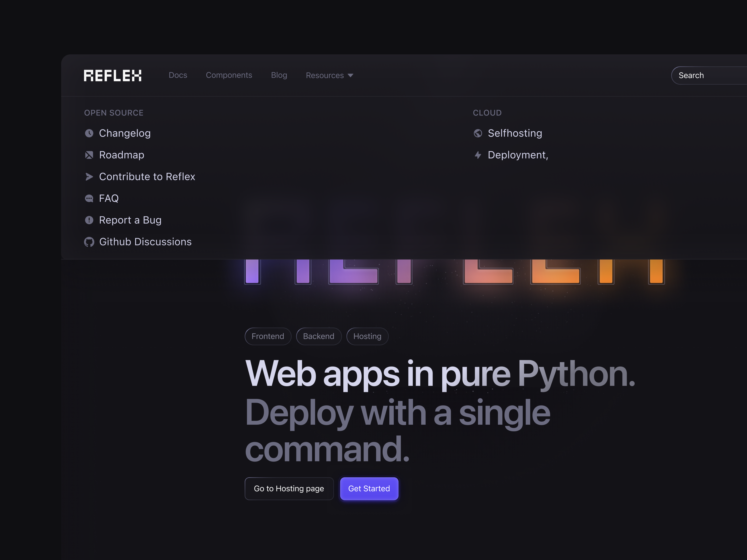
Task: Click the clock icon next to Changelog
Action: point(89,133)
